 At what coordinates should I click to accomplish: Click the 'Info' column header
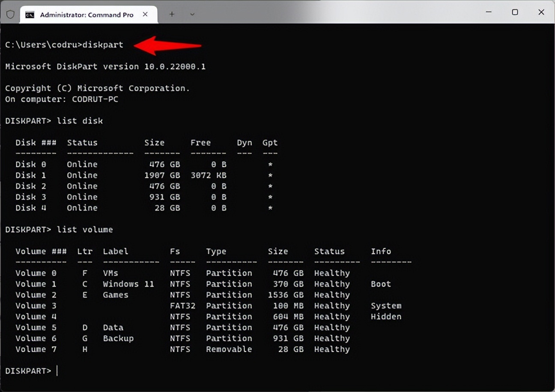pos(381,252)
